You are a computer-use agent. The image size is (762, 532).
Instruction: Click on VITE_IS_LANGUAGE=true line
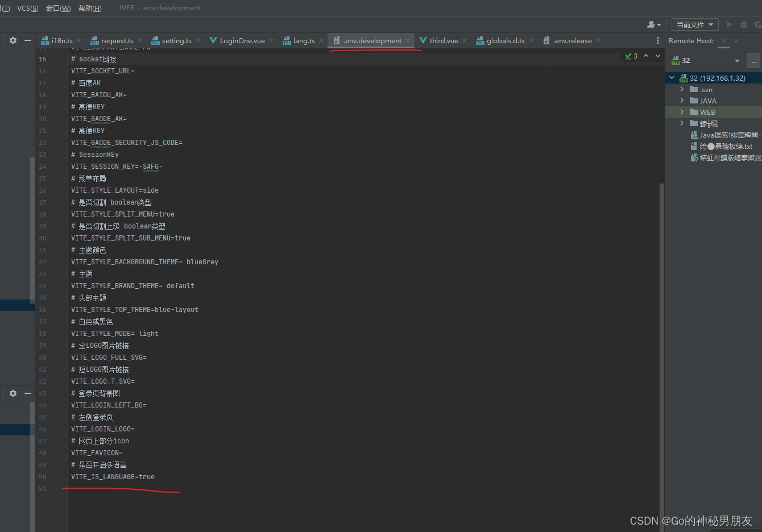click(113, 477)
